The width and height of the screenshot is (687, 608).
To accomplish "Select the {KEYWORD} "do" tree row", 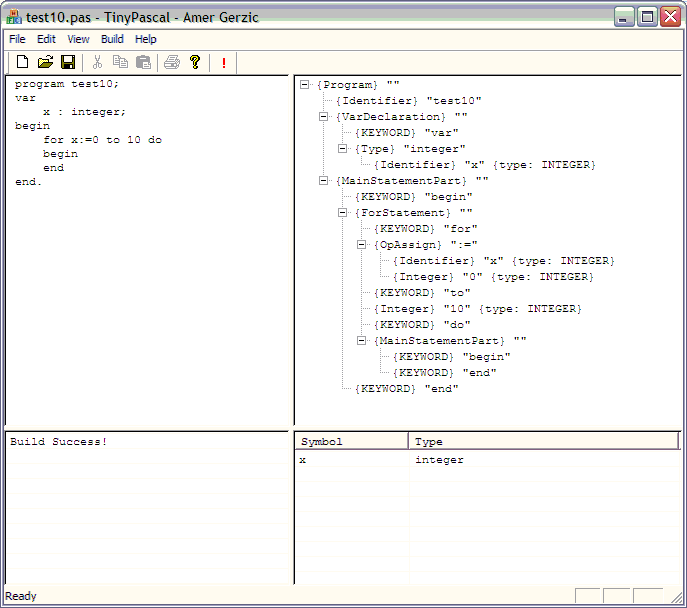I will (422, 325).
